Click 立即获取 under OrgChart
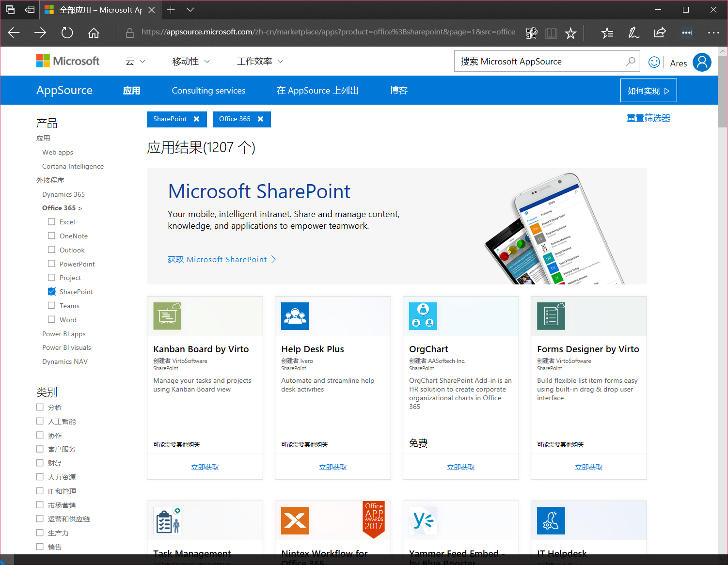This screenshot has width=728, height=565. [460, 467]
